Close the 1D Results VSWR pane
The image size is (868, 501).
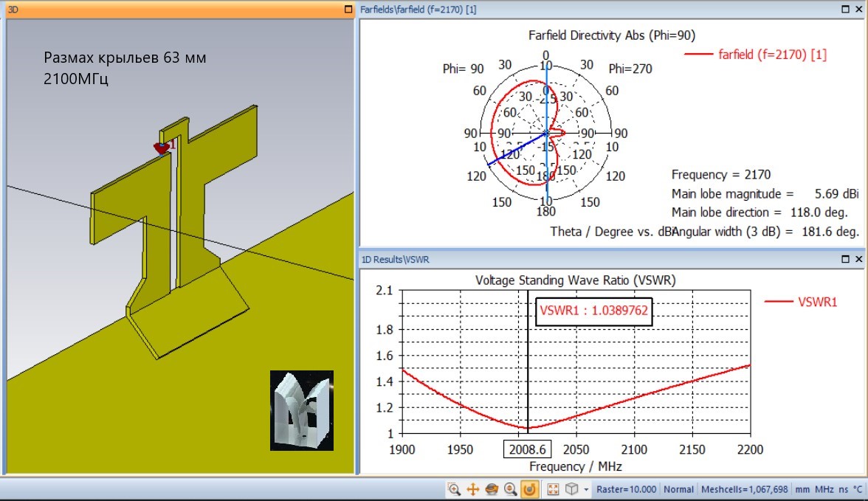(858, 259)
